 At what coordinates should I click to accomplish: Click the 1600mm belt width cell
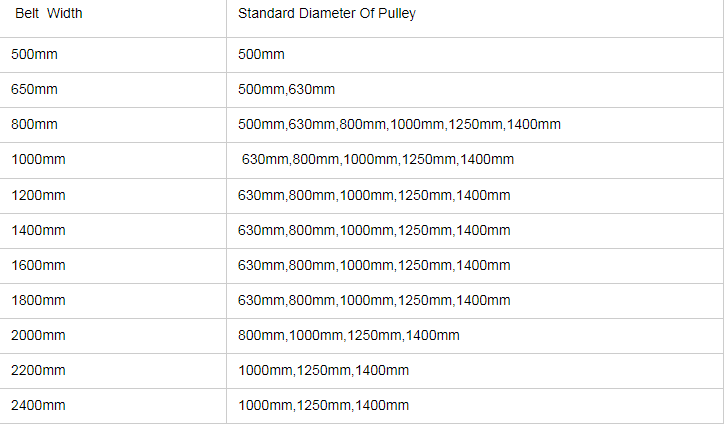113,266
